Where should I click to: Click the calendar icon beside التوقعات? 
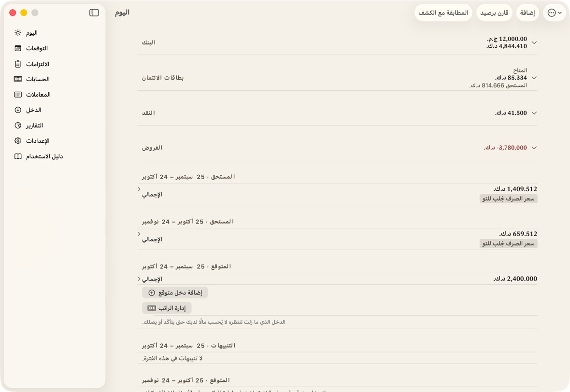pos(18,48)
